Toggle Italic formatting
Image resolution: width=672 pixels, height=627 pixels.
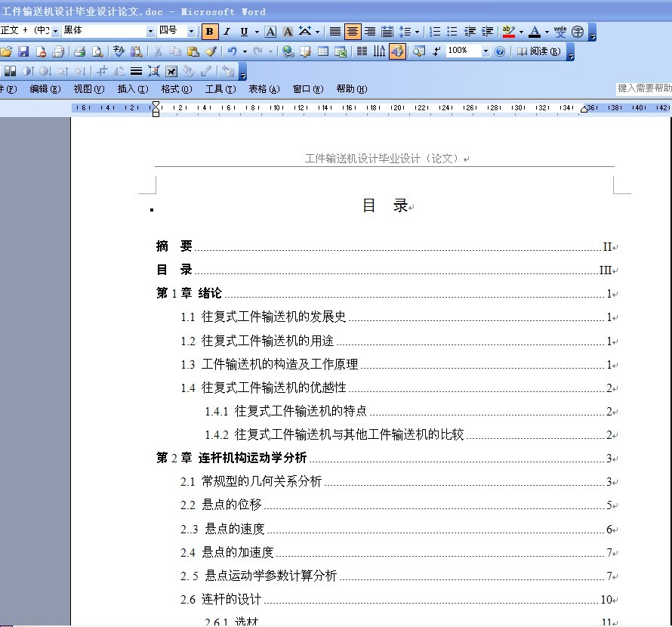[227, 31]
